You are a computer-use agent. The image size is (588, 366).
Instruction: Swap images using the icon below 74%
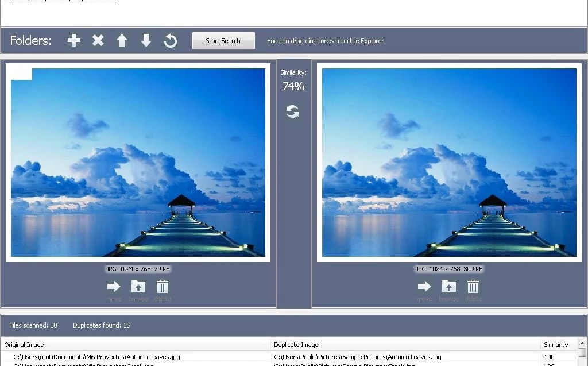(x=293, y=111)
